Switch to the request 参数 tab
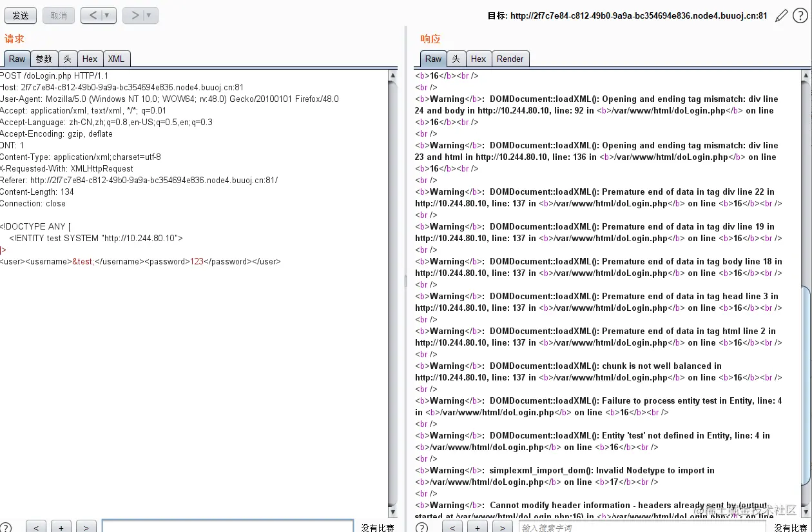 [44, 59]
